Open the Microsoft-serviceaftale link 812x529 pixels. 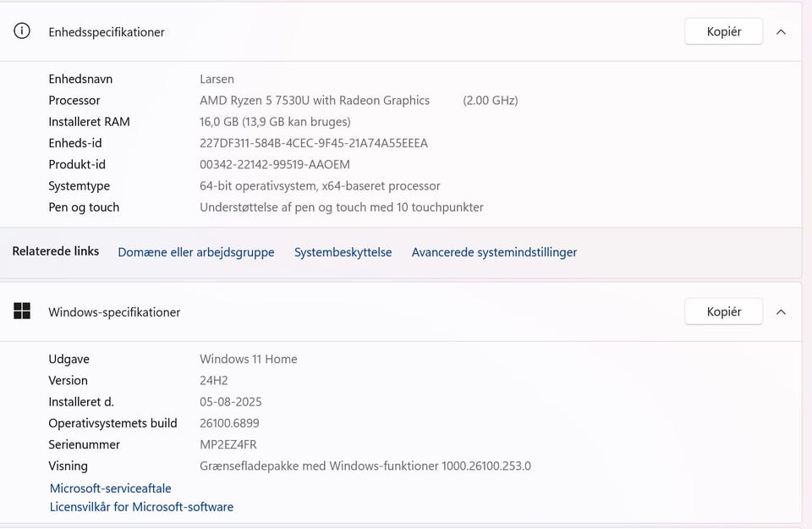pos(111,488)
